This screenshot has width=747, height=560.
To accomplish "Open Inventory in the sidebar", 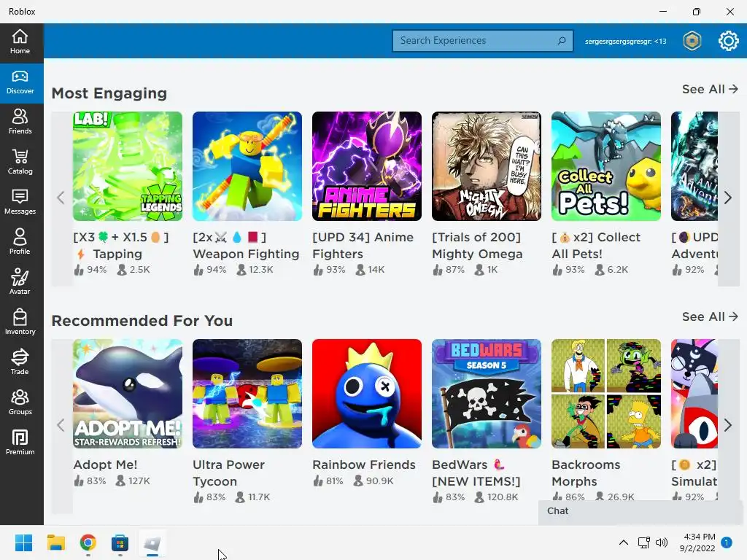I will pos(20,322).
